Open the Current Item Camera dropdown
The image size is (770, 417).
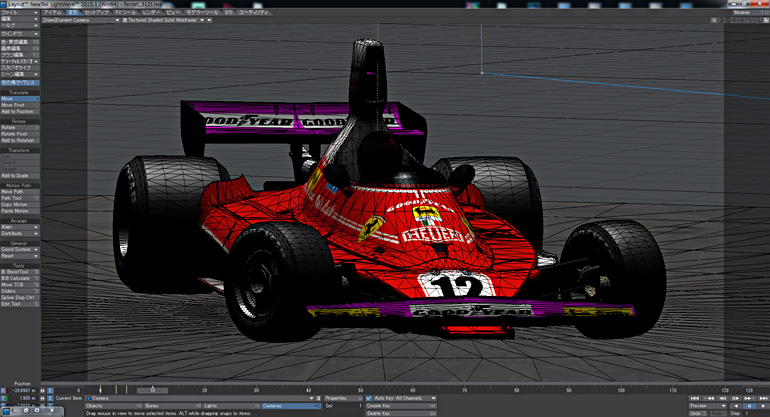(x=200, y=398)
